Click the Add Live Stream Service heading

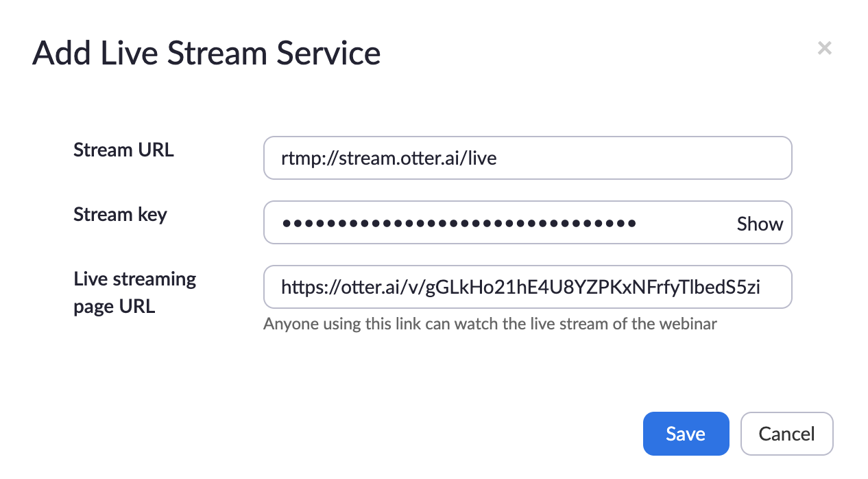point(206,53)
